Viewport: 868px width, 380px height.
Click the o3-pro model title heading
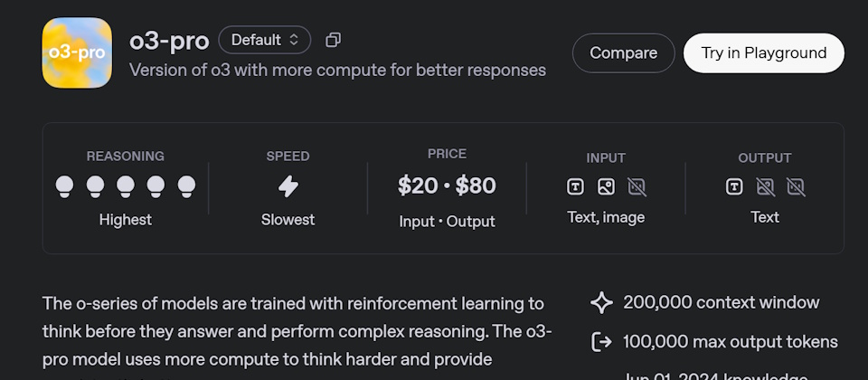tap(169, 41)
